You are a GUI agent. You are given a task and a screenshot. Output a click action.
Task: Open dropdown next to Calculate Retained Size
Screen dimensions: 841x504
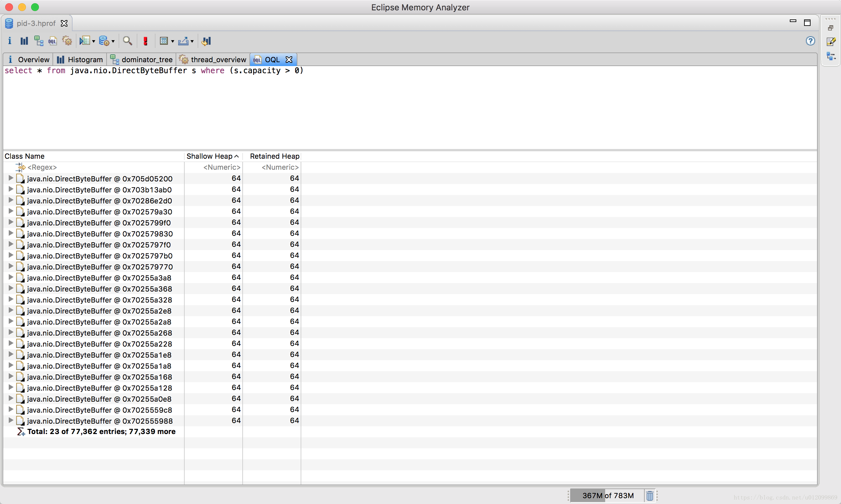[173, 42]
